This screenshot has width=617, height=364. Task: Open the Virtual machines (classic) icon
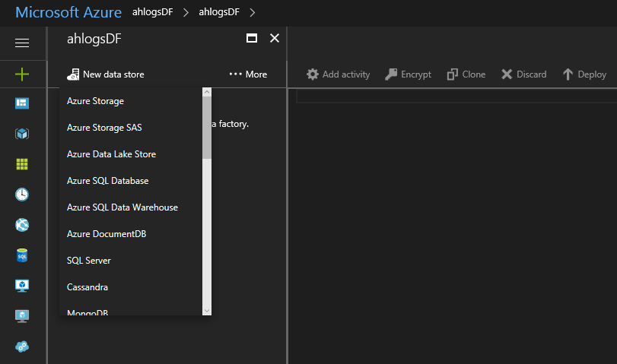(22, 316)
